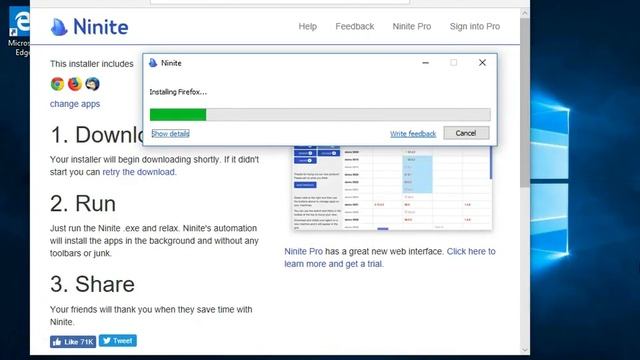Go to Ninite Pro in header
The image size is (640, 360).
click(411, 27)
